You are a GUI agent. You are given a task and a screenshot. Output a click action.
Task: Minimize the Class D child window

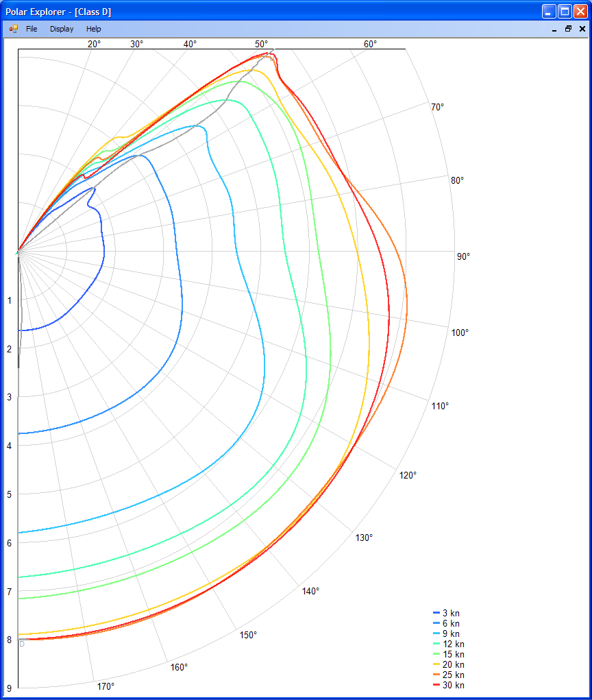click(x=554, y=29)
